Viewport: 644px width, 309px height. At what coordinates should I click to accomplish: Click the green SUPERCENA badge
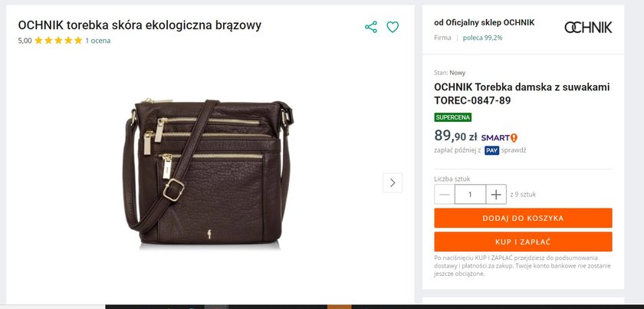tap(453, 117)
